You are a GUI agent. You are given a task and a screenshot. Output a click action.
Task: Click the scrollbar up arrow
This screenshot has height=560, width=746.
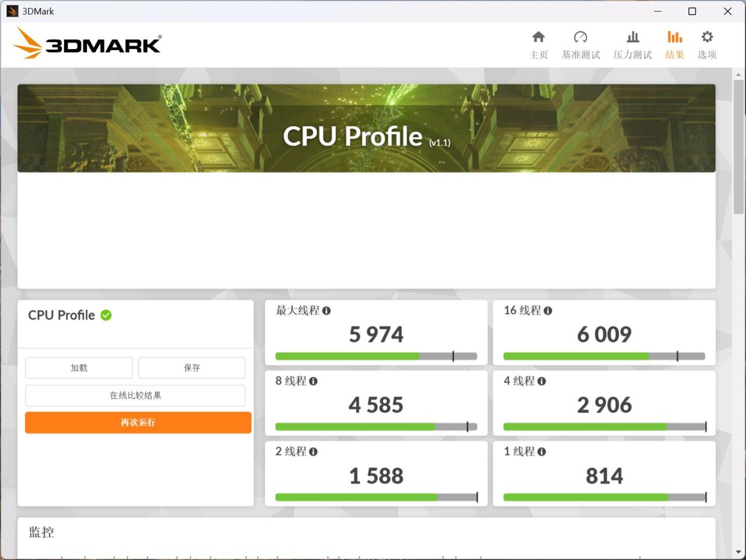739,74
